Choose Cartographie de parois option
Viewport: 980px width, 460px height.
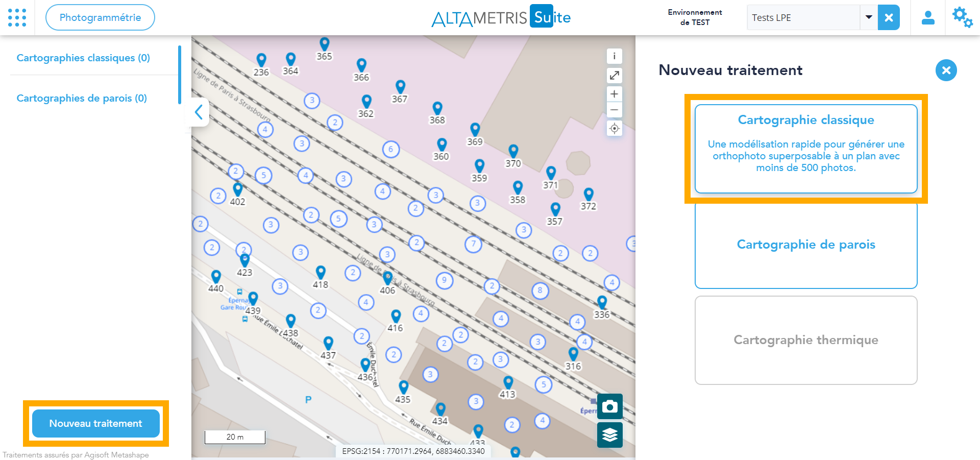(x=805, y=245)
